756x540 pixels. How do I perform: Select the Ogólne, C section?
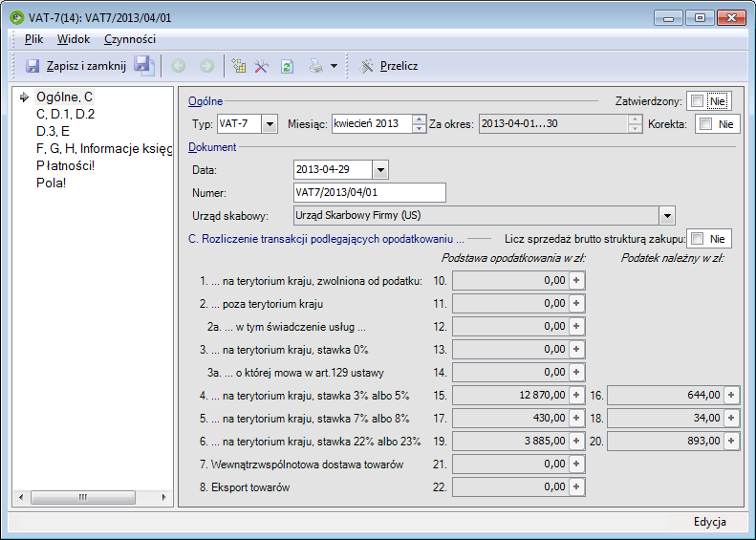64,97
